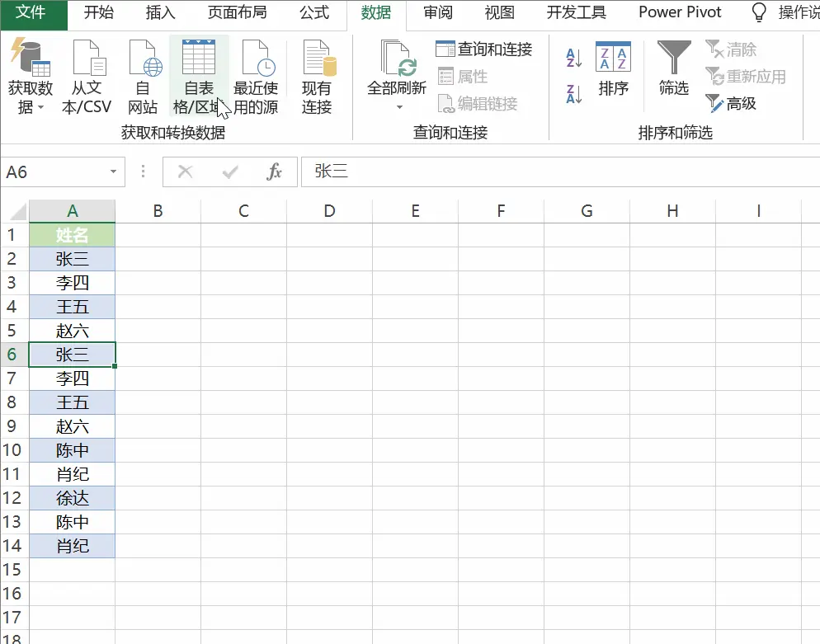Click the Reapply filter (重新应用) command
The width and height of the screenshot is (820, 644).
tap(745, 77)
